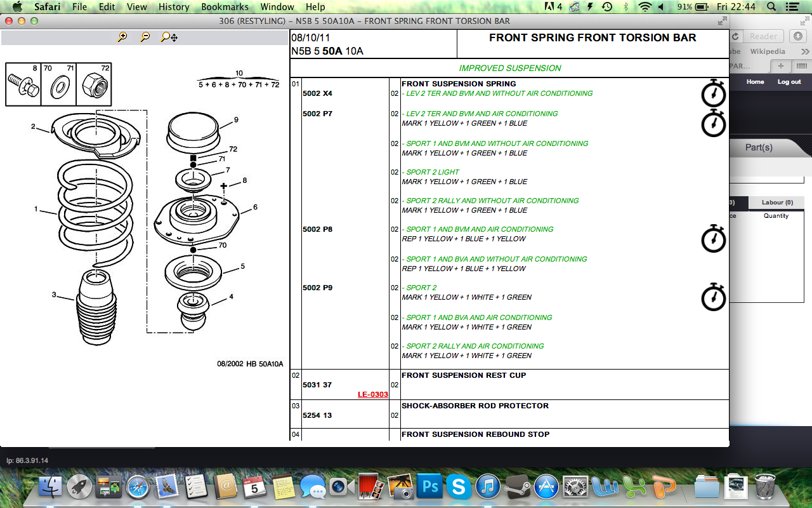Click Log out in background page
This screenshot has width=812, height=508.
click(x=789, y=82)
